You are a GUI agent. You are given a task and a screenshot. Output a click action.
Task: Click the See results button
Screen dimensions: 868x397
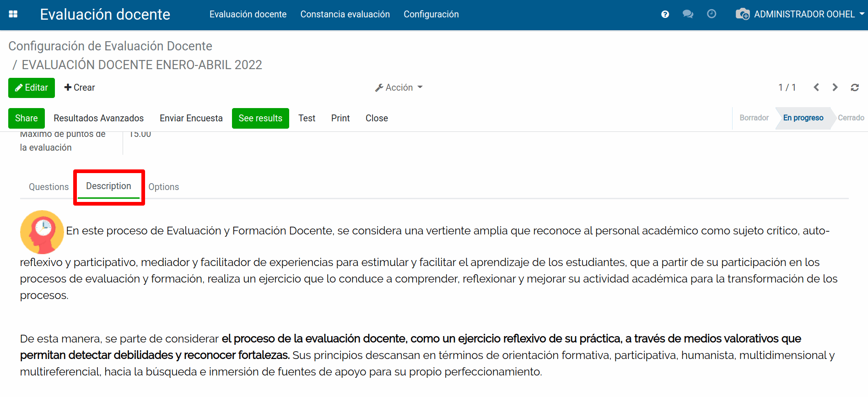260,118
